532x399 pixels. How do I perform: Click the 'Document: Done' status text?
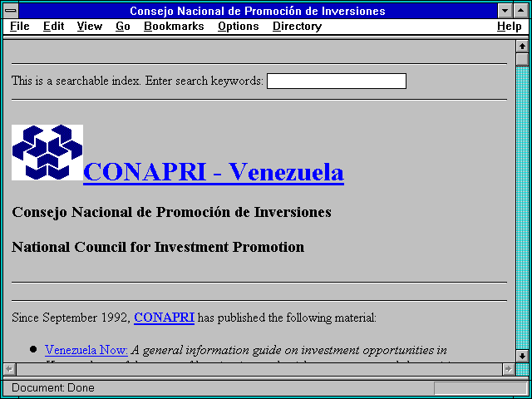coord(53,388)
